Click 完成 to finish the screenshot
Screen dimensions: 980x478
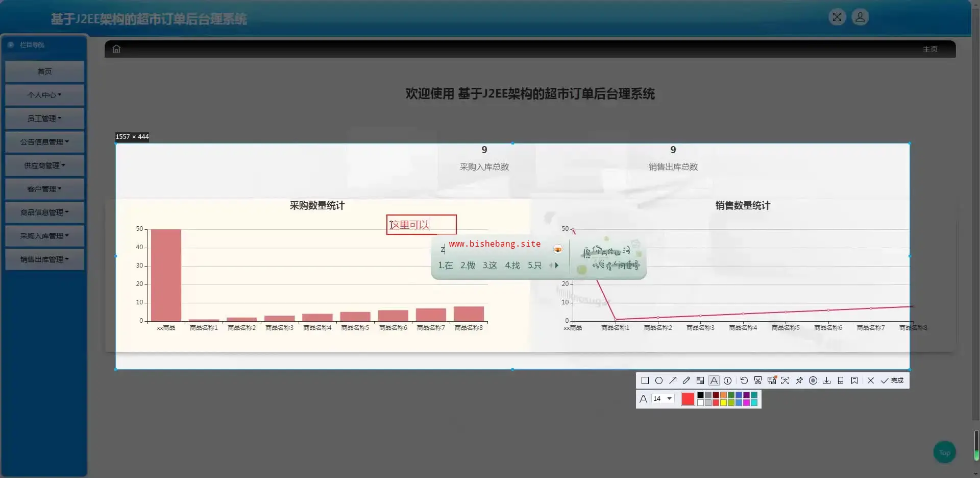(x=892, y=380)
